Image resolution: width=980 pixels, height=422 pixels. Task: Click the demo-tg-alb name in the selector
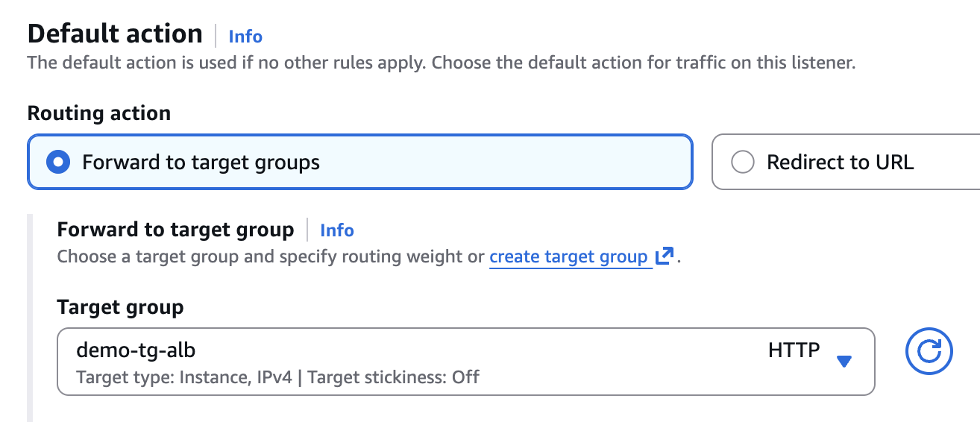136,350
